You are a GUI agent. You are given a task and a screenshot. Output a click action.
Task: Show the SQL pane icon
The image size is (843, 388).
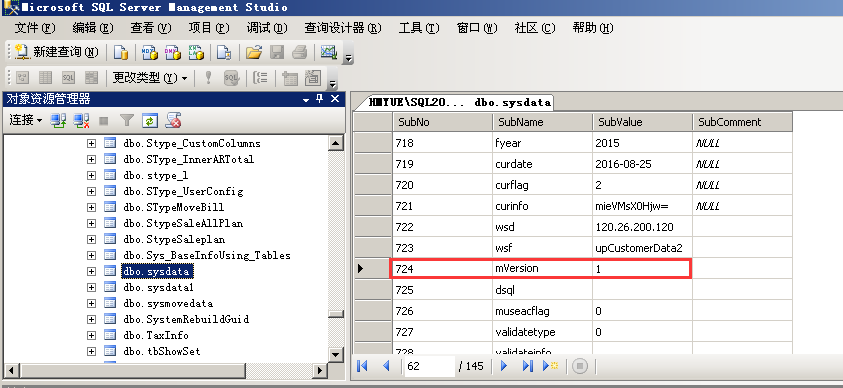click(x=68, y=78)
